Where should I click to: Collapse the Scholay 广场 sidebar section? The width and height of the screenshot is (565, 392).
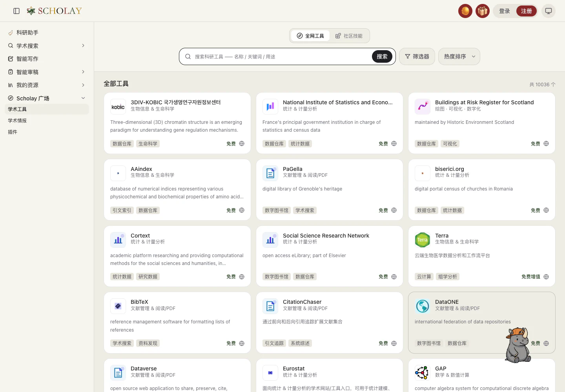point(83,98)
